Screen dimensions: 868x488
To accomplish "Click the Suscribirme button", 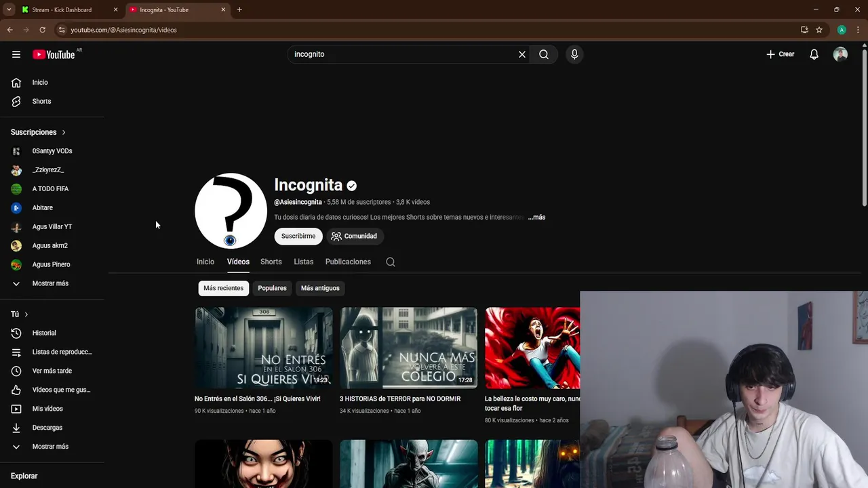I will point(298,236).
